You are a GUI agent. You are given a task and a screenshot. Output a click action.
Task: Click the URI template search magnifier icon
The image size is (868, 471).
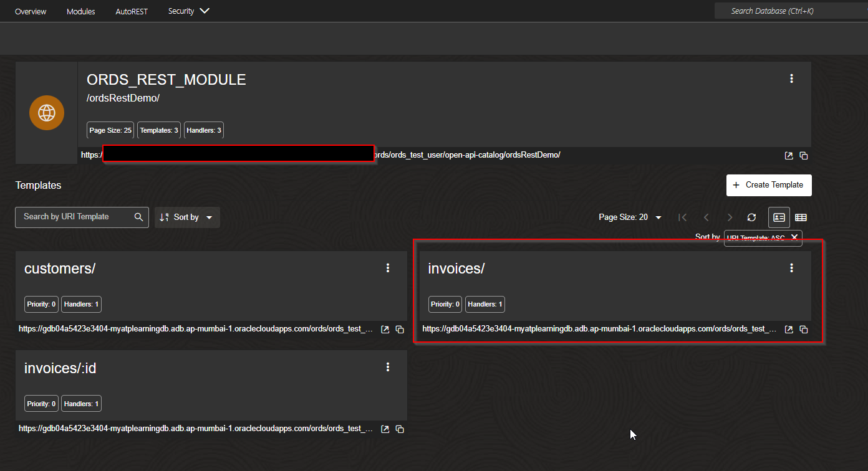(x=138, y=217)
